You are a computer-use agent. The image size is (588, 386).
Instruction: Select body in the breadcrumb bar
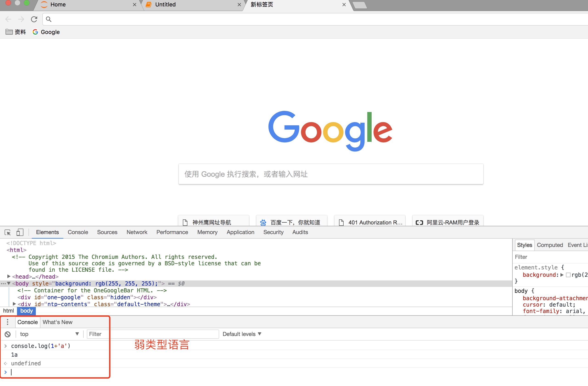[26, 311]
